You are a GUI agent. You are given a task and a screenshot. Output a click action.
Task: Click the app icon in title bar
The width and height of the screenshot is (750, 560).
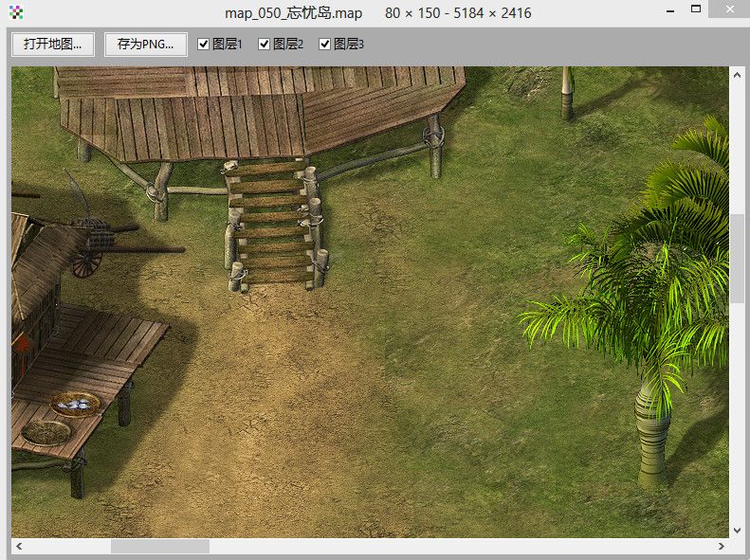click(16, 12)
